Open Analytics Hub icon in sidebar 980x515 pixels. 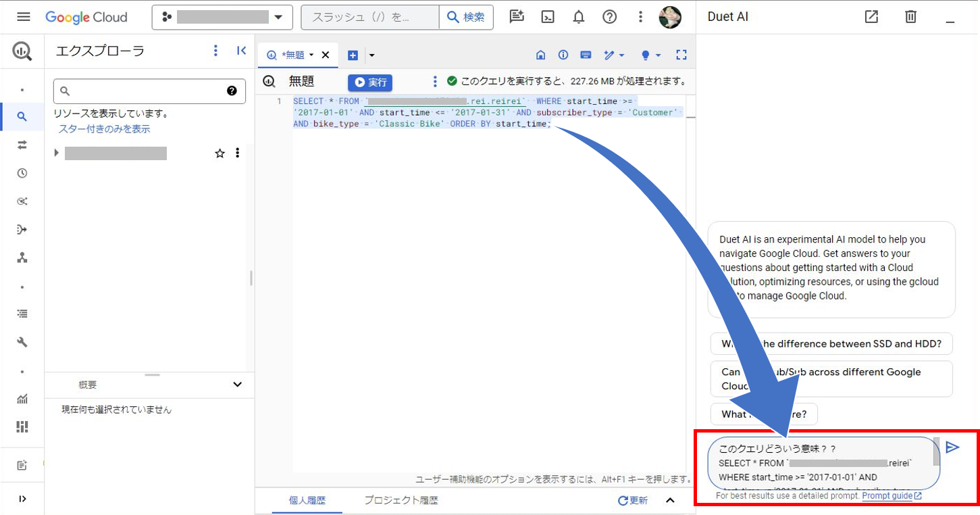pos(22,201)
